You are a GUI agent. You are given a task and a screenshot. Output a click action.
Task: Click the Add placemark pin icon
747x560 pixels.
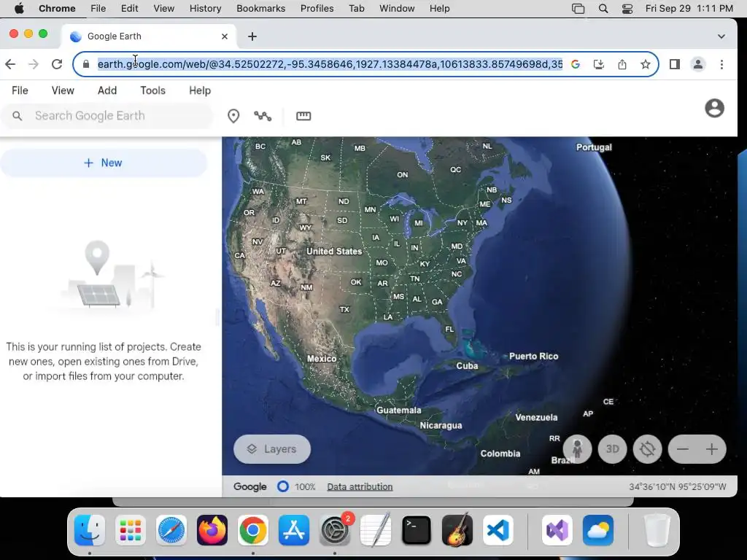pyautogui.click(x=233, y=116)
